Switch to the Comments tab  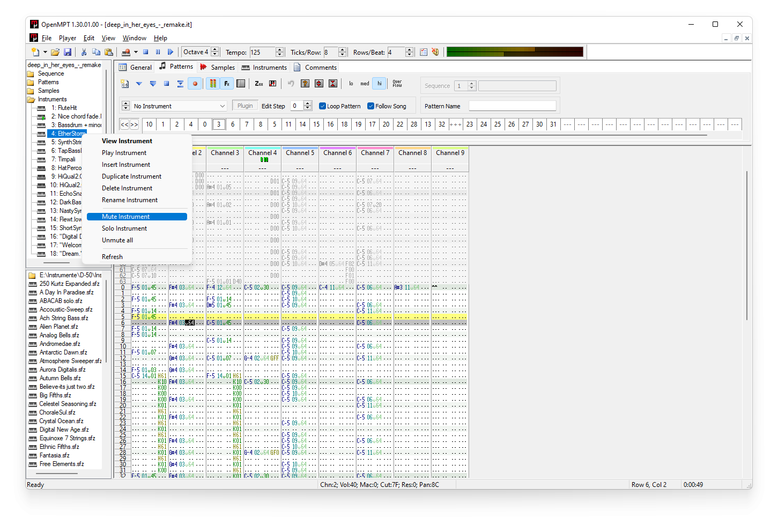click(315, 67)
